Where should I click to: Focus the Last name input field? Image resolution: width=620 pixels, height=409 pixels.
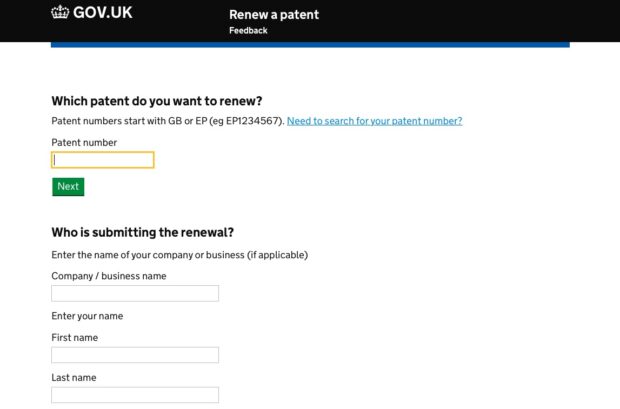(135, 395)
